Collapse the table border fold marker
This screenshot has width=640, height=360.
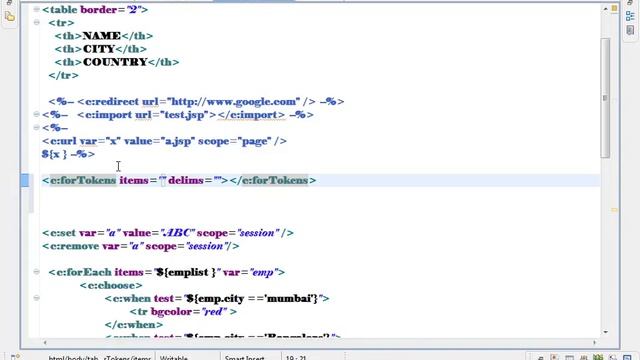(36, 9)
